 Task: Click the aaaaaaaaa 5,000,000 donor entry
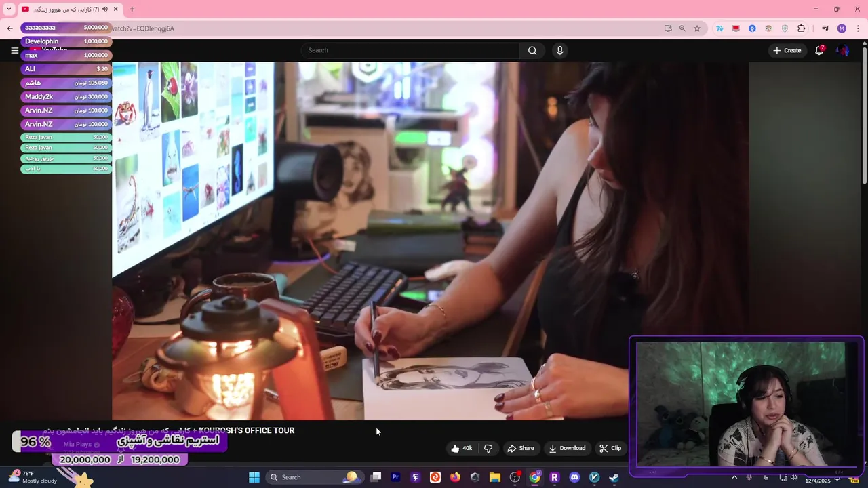coord(66,27)
